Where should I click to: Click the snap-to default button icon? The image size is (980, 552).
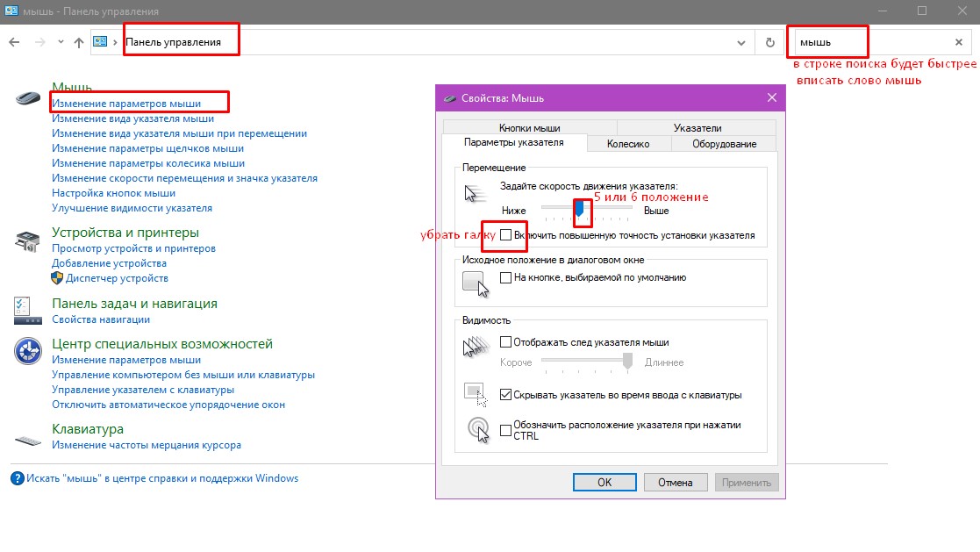(476, 283)
